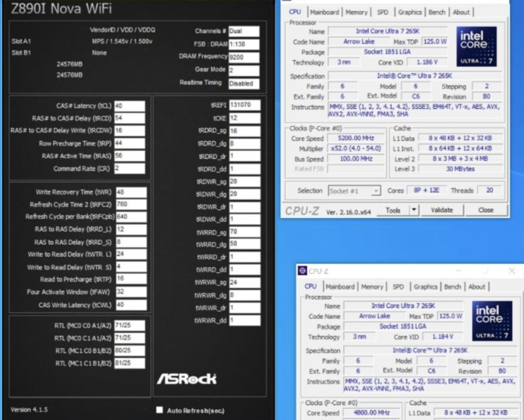524x420 pixels.
Task: Click the tWRRD_sg field showing 70
Action: click(245, 232)
